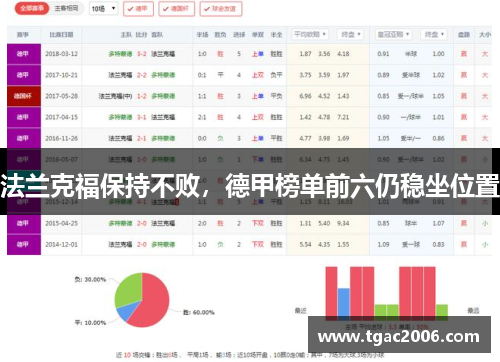Click 法兰克福(中) in the 2017-05-28 row
This screenshot has width=500, height=362.
pyautogui.click(x=115, y=96)
